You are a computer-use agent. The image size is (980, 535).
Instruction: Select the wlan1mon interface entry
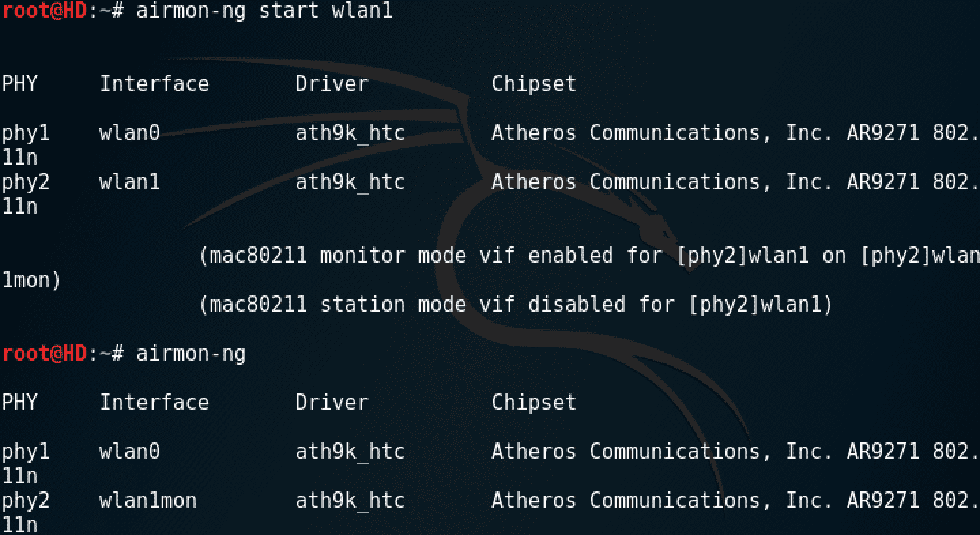(x=148, y=501)
